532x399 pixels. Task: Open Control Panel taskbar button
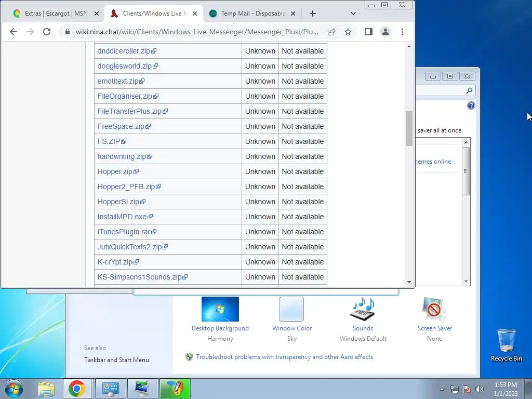[110, 389]
